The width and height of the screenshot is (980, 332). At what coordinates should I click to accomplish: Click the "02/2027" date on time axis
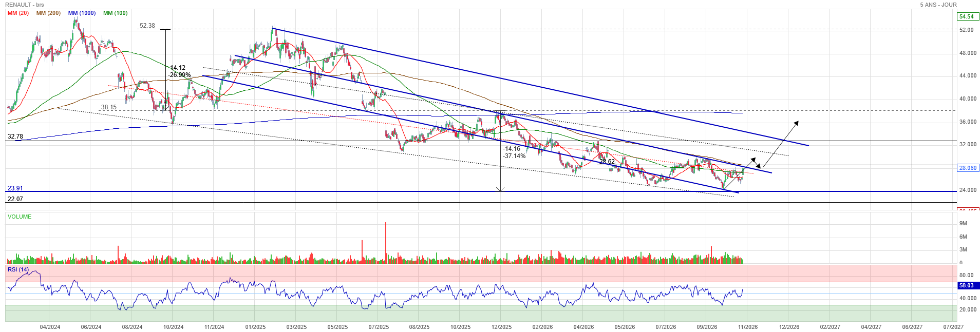pos(830,327)
